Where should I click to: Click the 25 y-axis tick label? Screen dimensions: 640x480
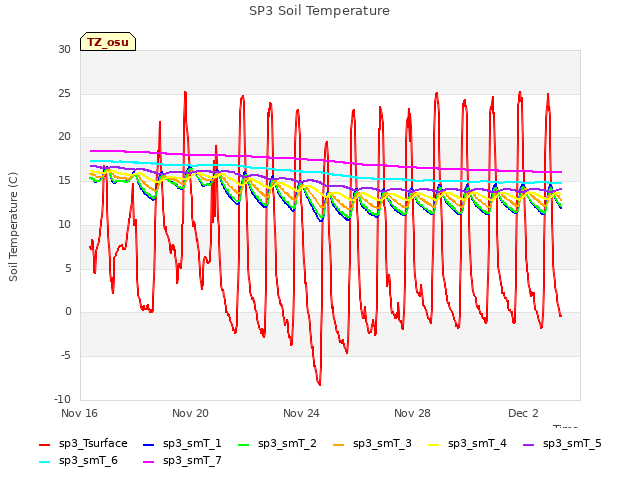64,93
